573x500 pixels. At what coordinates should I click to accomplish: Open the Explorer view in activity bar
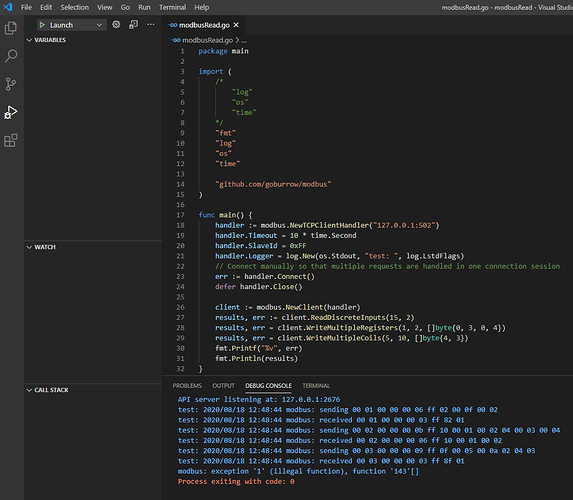click(x=11, y=28)
